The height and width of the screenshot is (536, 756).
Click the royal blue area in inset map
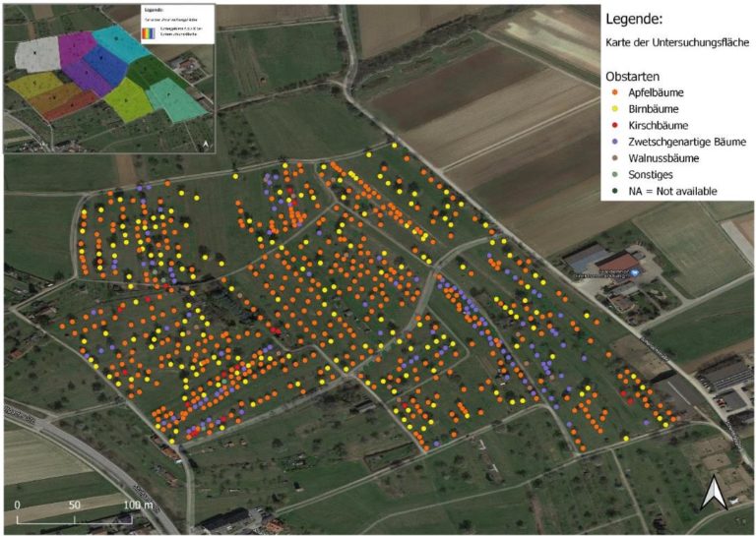104,65
